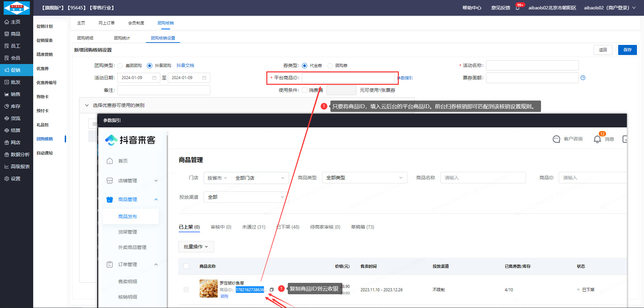Collapse 订单管理 chevron in 抖音来客

(156, 264)
